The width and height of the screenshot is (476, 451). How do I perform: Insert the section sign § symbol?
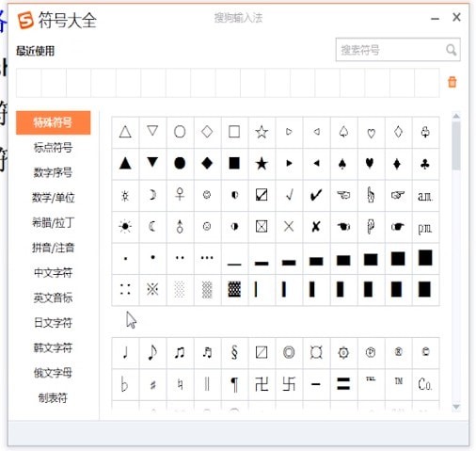[234, 352]
